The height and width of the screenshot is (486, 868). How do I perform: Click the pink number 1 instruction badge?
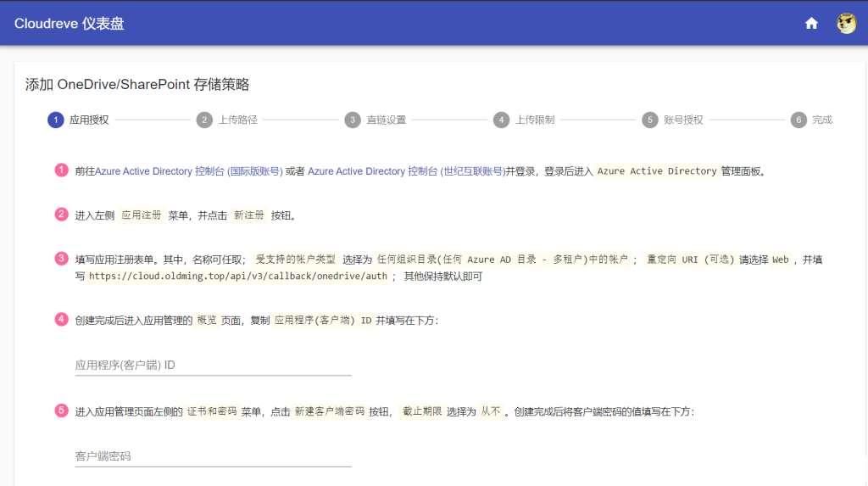62,170
